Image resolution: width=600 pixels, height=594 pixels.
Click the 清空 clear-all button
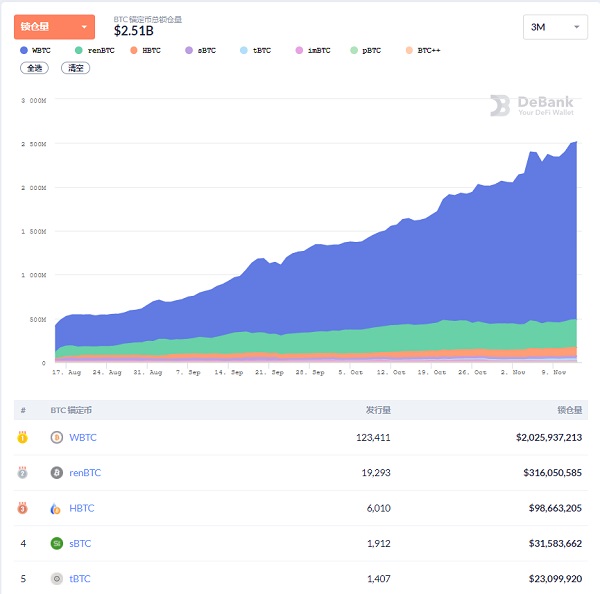75,68
